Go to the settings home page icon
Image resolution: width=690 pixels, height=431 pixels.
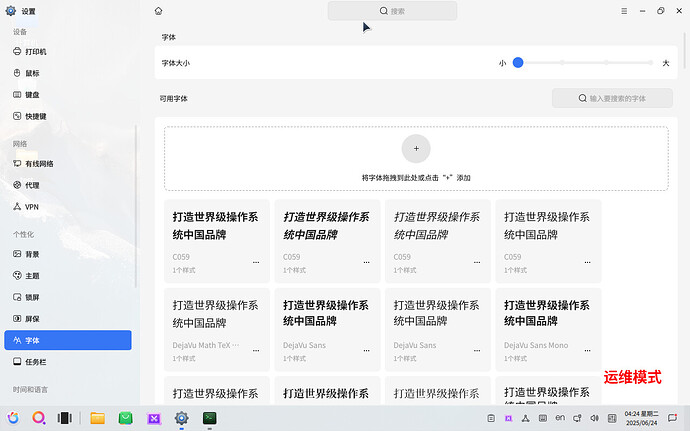[x=158, y=11]
